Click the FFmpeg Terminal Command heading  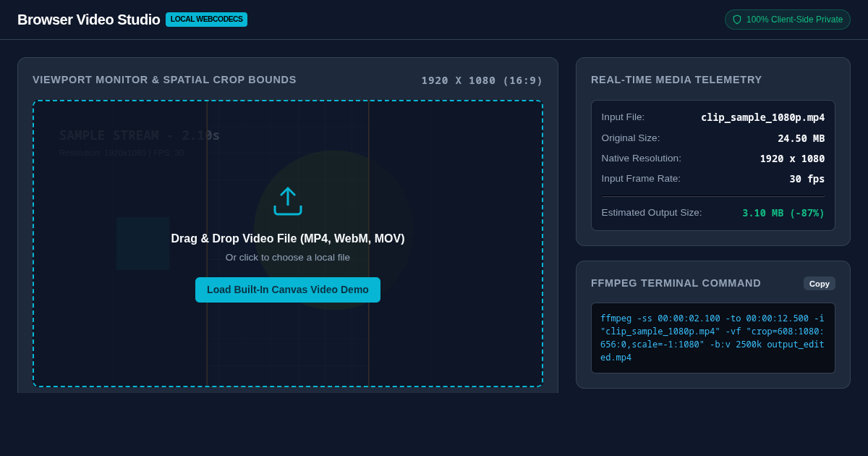point(676,283)
